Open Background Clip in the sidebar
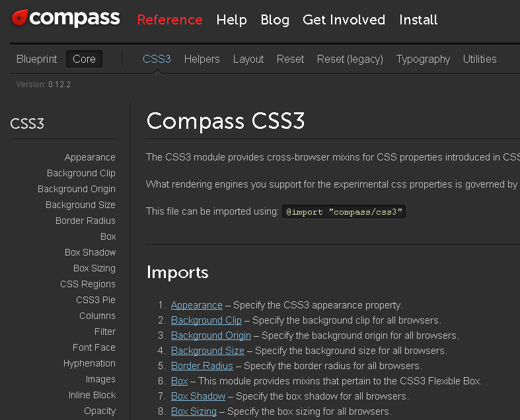The height and width of the screenshot is (420, 520). 81,174
